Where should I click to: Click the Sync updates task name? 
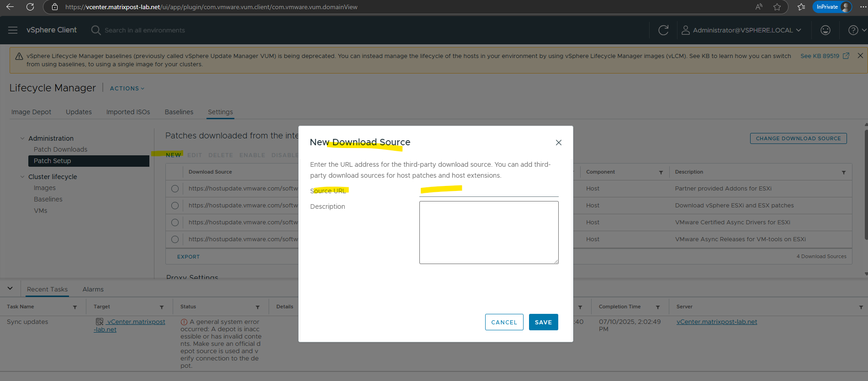27,322
